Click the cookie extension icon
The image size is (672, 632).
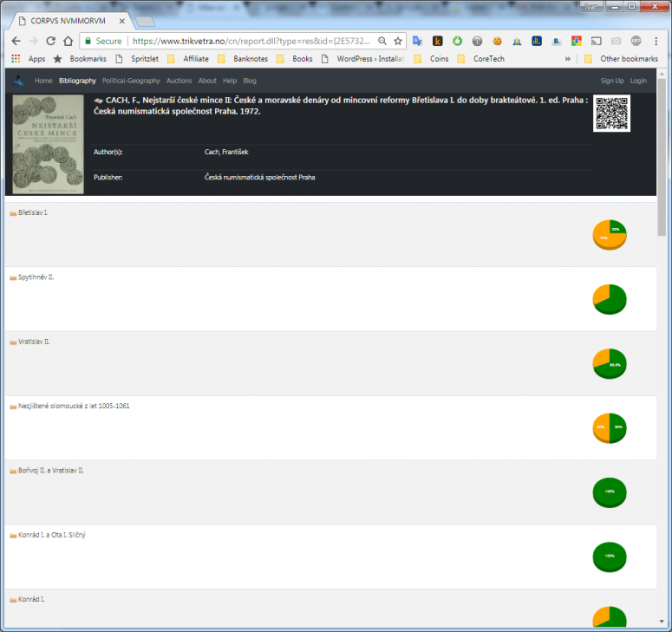pyautogui.click(x=497, y=41)
